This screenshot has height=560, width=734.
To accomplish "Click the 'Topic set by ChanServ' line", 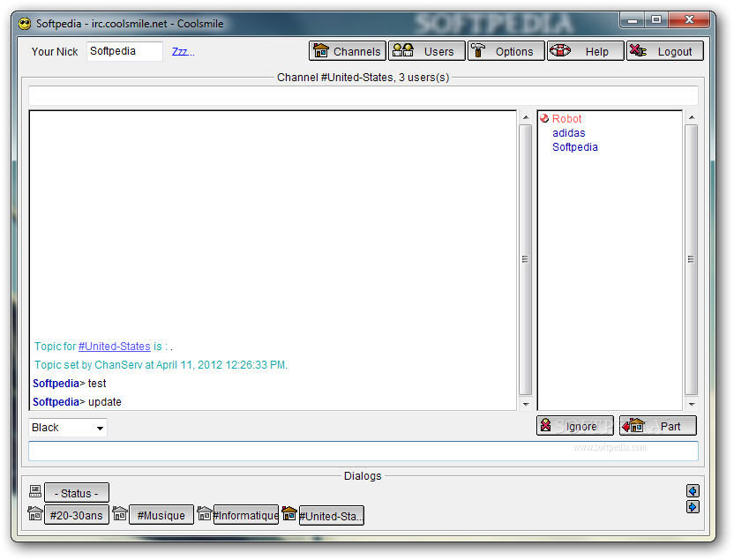I will (x=161, y=365).
